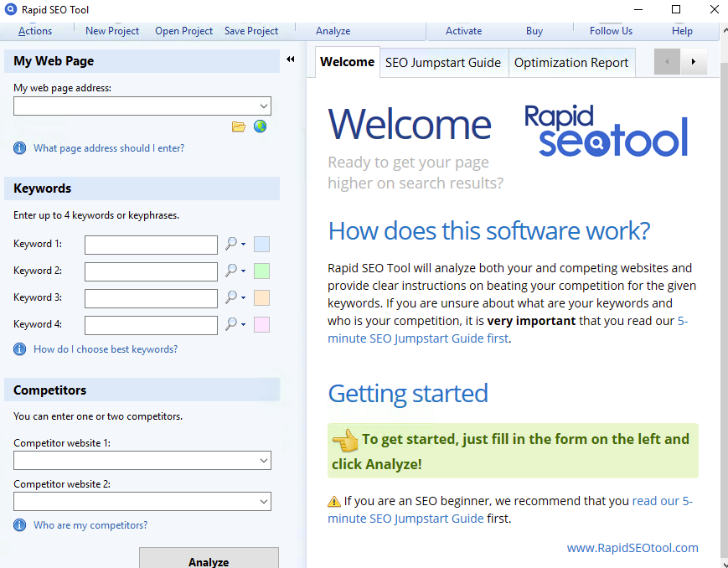This screenshot has height=568, width=728.
Task: Click the magnifier icon for Keyword 3
Action: 231,297
